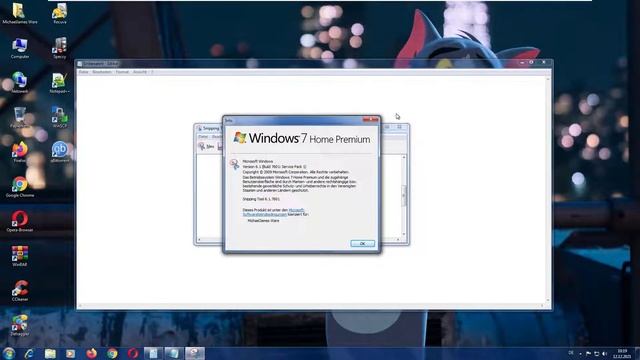Click the scissors icon in the Info dialog
Viewport: 640px width, 360px height.
(234, 164)
